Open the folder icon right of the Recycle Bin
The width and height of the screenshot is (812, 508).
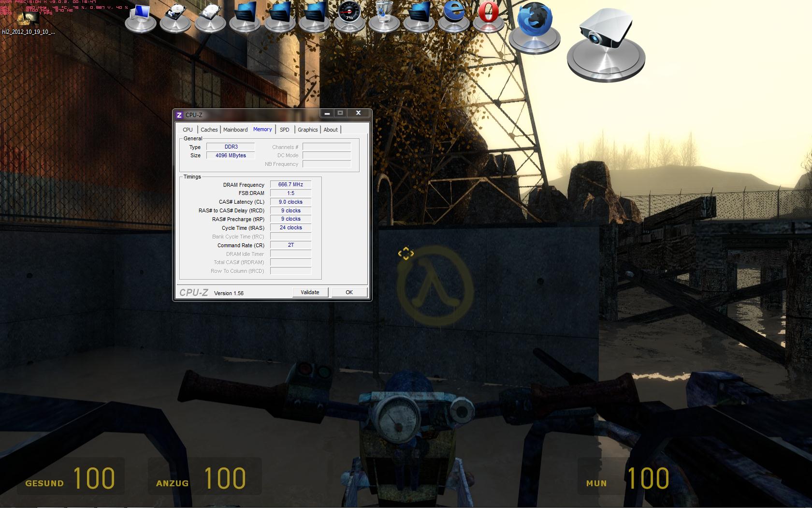(x=419, y=17)
